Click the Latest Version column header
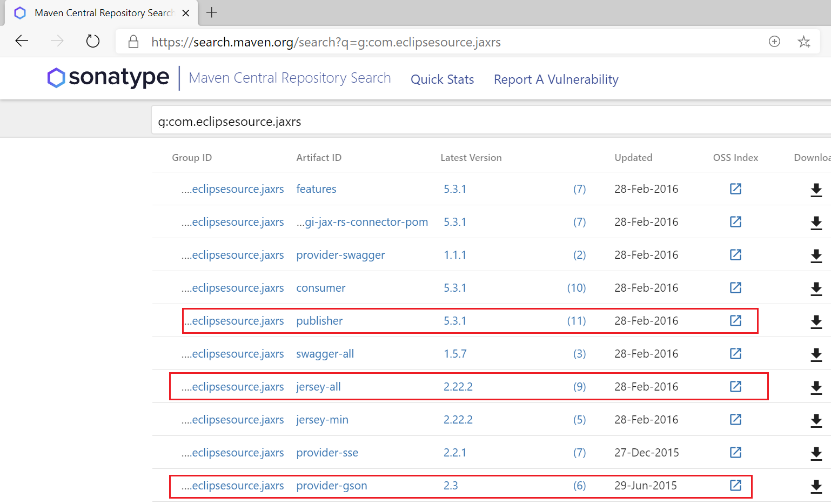 coord(471,158)
